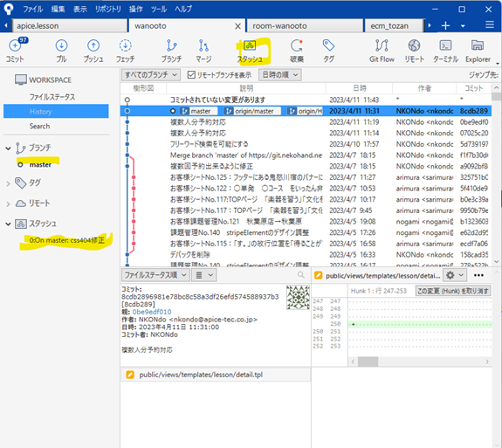The height and width of the screenshot is (448, 502).
Task: Select the master branch in sidebar
Action: coord(40,164)
